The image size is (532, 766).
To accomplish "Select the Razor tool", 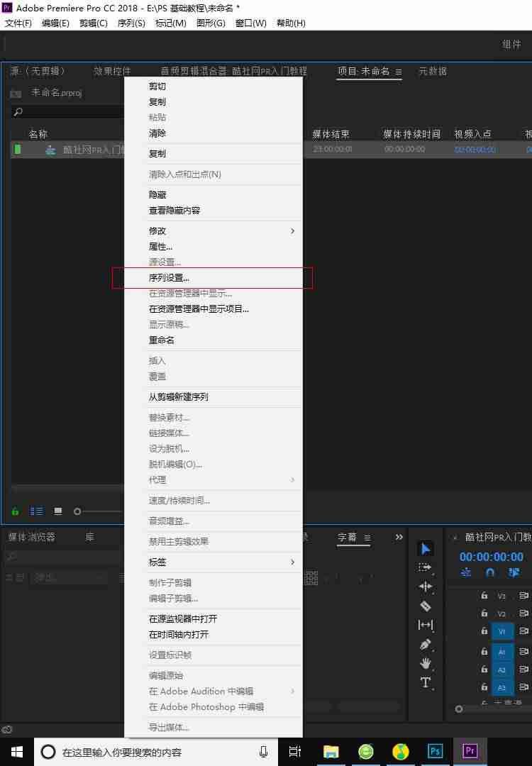I will (x=426, y=606).
